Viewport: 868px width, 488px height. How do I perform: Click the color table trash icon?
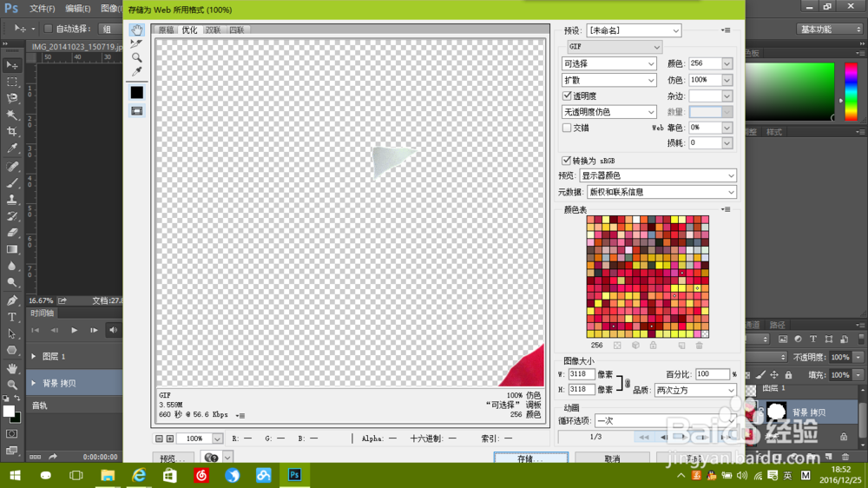pos(699,346)
